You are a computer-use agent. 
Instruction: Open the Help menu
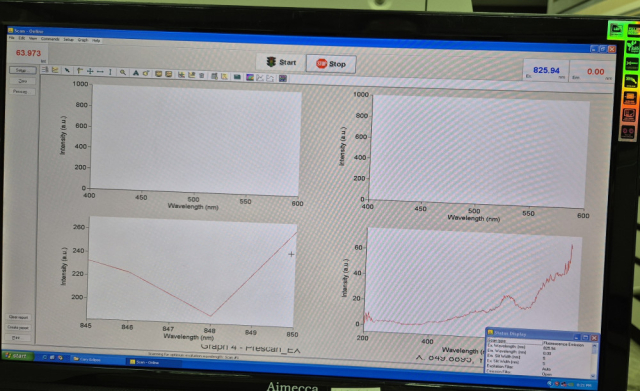(x=96, y=40)
